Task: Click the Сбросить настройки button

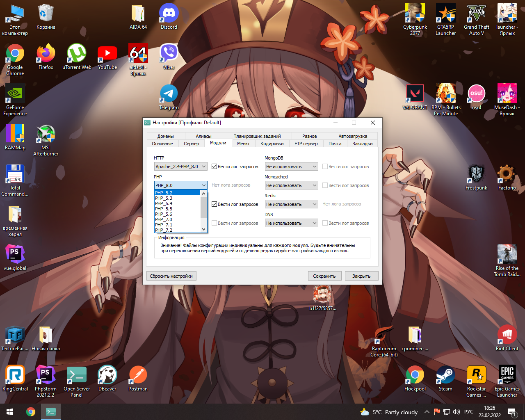Action: [x=171, y=276]
